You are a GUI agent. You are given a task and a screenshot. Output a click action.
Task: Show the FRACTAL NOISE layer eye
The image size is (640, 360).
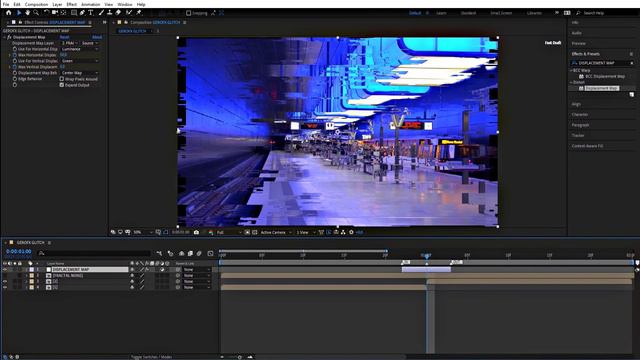pyautogui.click(x=5, y=276)
